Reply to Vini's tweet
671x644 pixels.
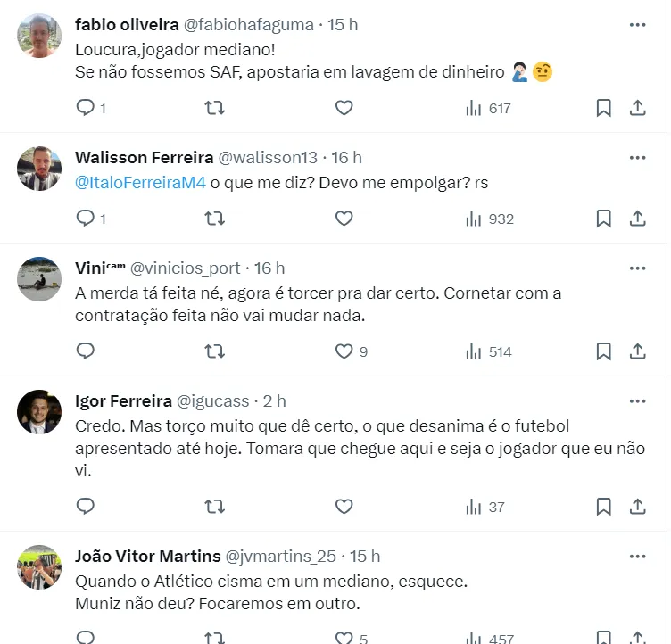(x=86, y=351)
